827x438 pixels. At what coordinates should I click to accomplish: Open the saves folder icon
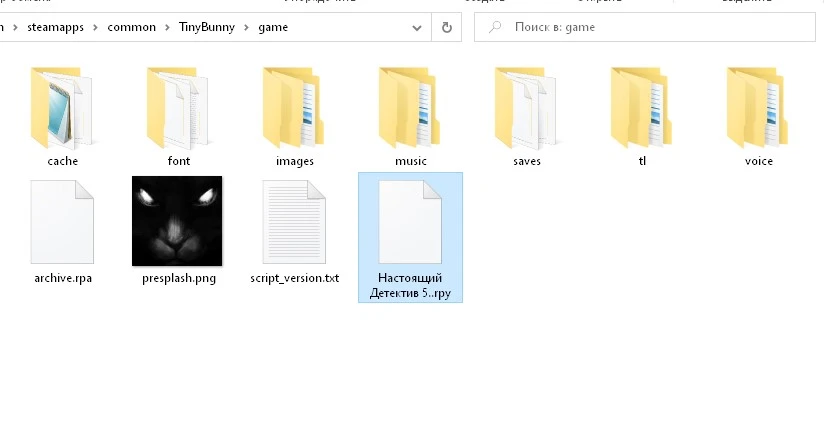point(526,108)
